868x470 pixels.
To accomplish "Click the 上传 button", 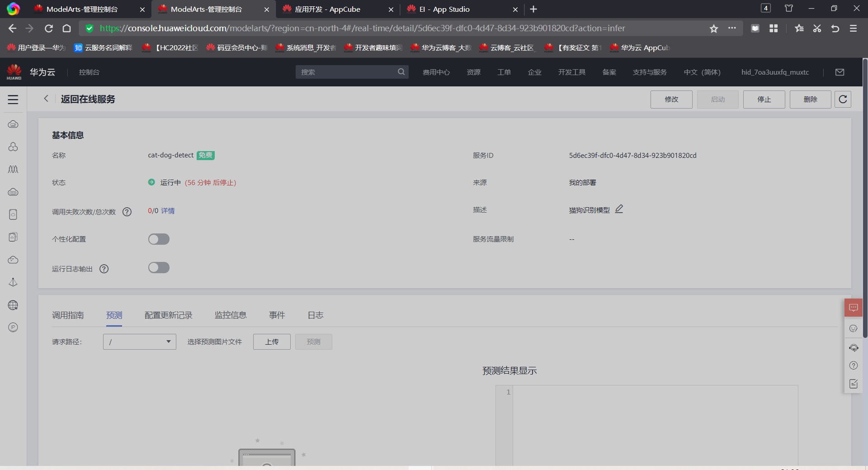I will click(272, 342).
